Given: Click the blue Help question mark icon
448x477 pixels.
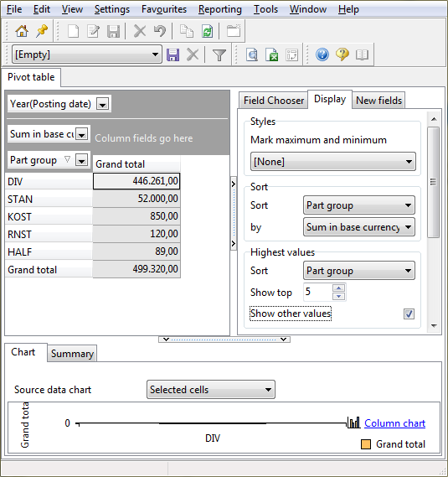Looking at the screenshot, I should click(322, 54).
